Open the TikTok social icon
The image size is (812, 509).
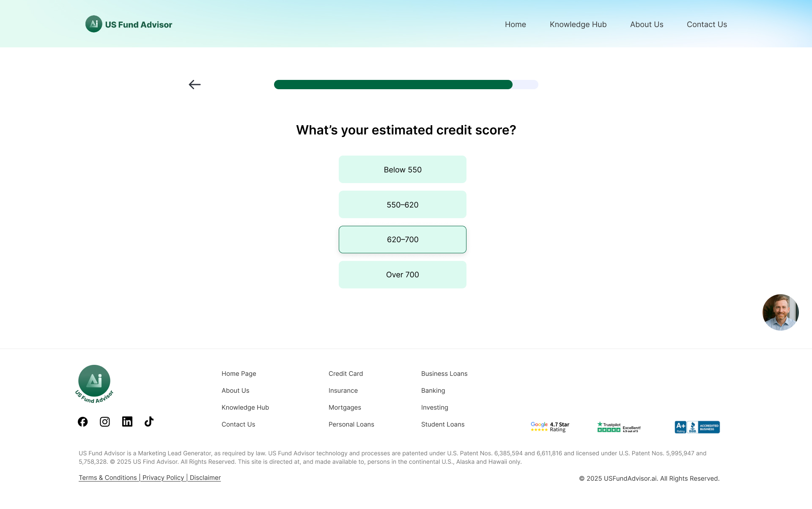(149, 422)
